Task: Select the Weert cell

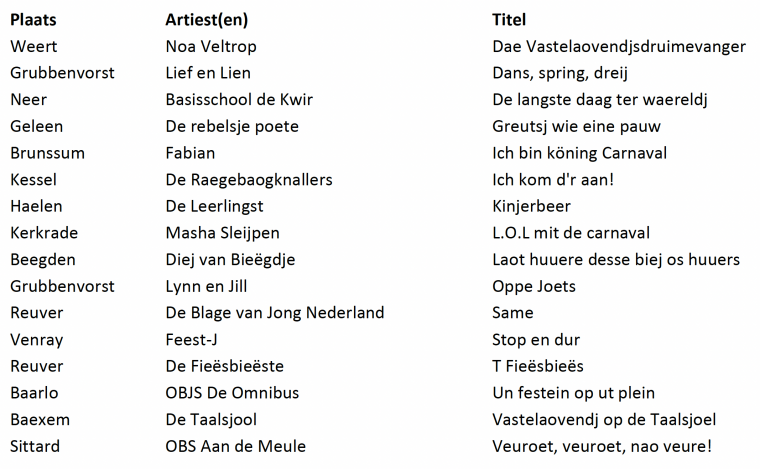Action: click(x=34, y=46)
